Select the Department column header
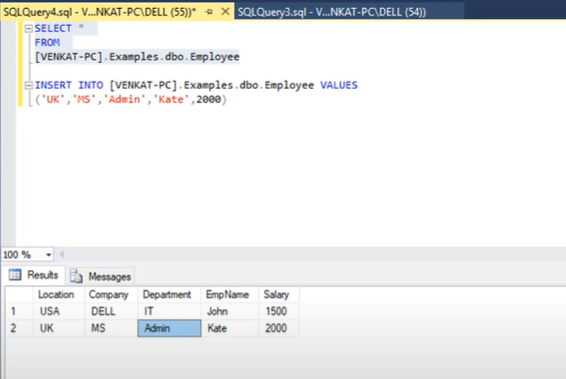 click(x=169, y=295)
